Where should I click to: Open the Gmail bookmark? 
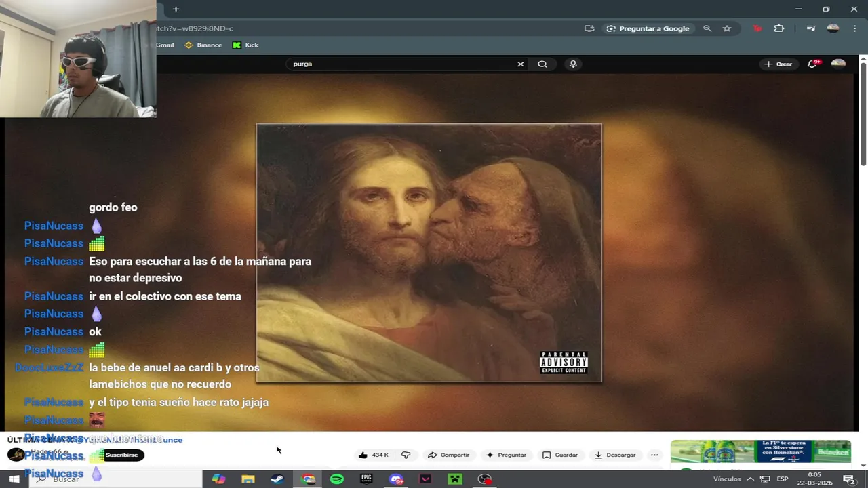(x=165, y=45)
